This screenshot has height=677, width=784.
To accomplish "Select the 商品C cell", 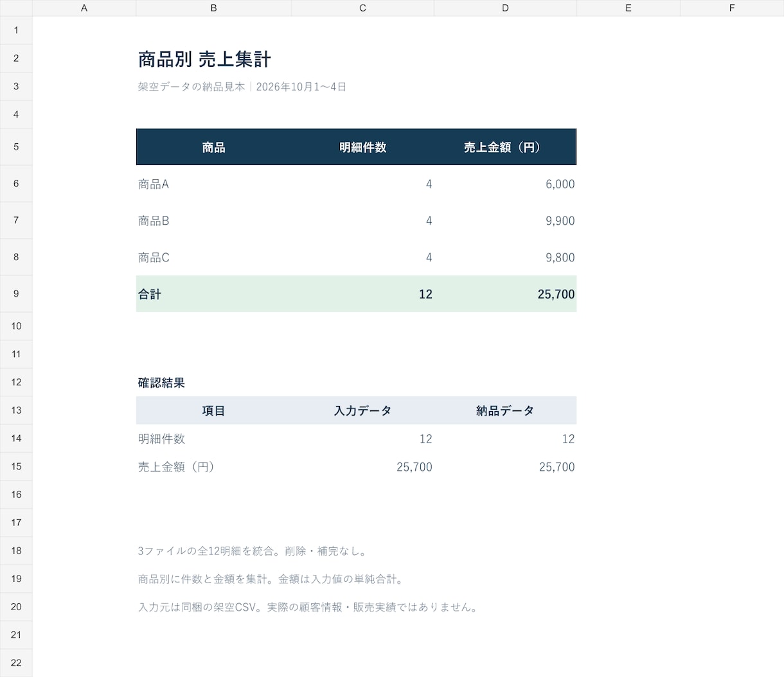I will 214,257.
